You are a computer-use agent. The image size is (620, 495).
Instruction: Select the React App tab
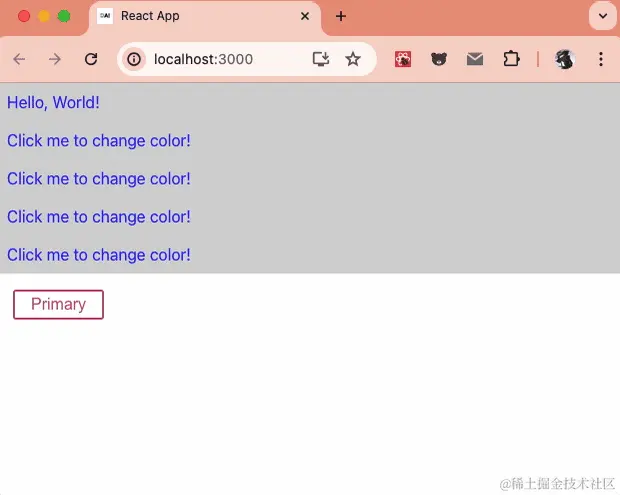(205, 18)
